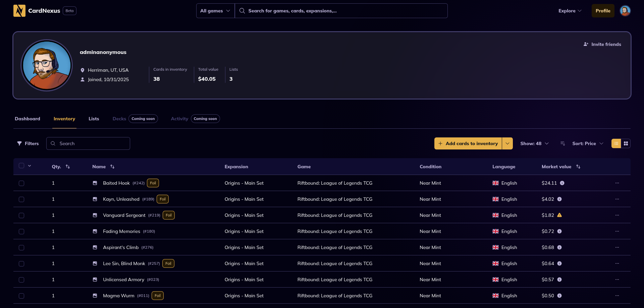Select the Fading Memories row checkbox
The width and height of the screenshot is (644, 308).
coord(21,232)
